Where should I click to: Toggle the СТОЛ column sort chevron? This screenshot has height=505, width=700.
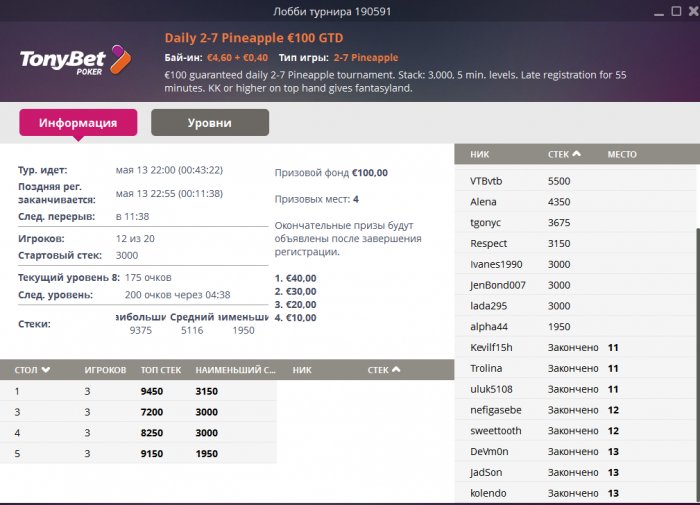tap(46, 370)
